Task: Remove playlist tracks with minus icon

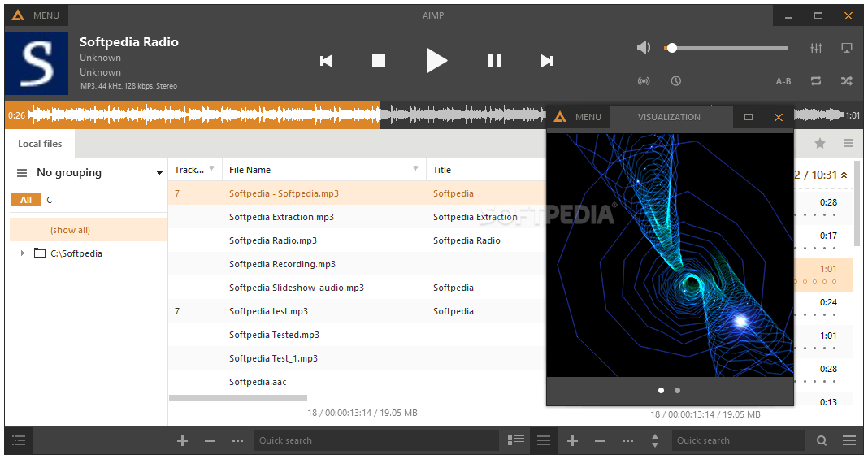Action: click(600, 440)
